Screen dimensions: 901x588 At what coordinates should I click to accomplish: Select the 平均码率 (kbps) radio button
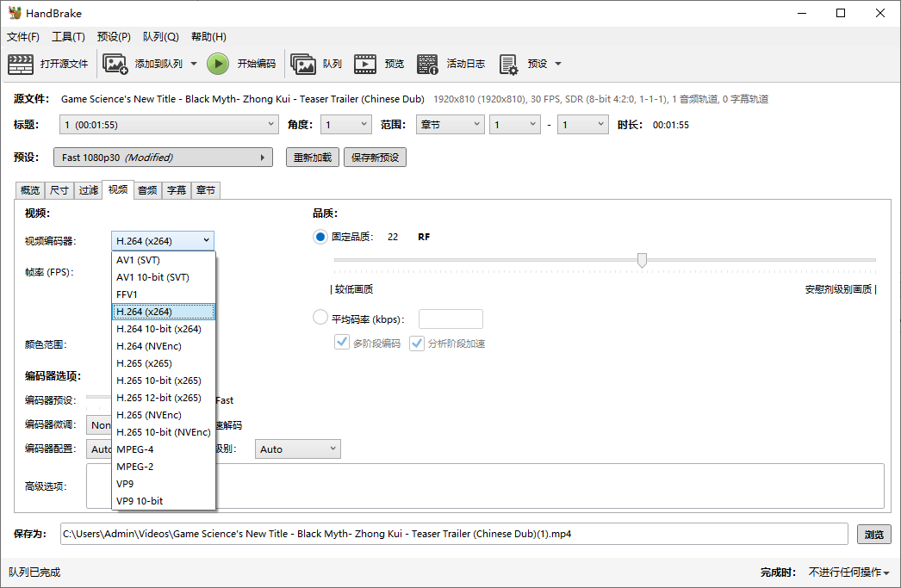320,317
